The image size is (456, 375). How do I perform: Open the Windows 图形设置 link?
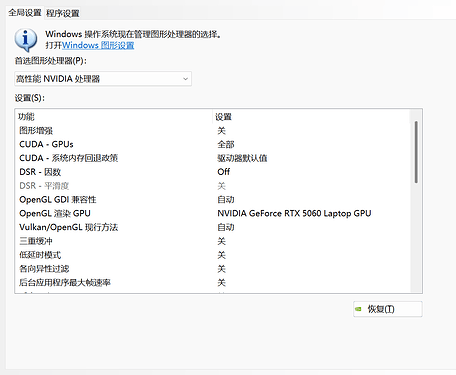coord(98,45)
